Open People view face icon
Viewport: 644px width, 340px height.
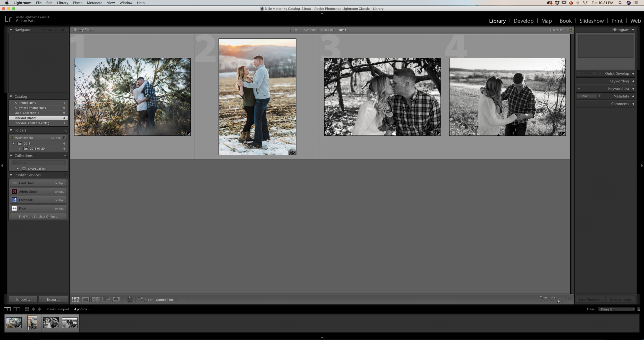coord(116,299)
